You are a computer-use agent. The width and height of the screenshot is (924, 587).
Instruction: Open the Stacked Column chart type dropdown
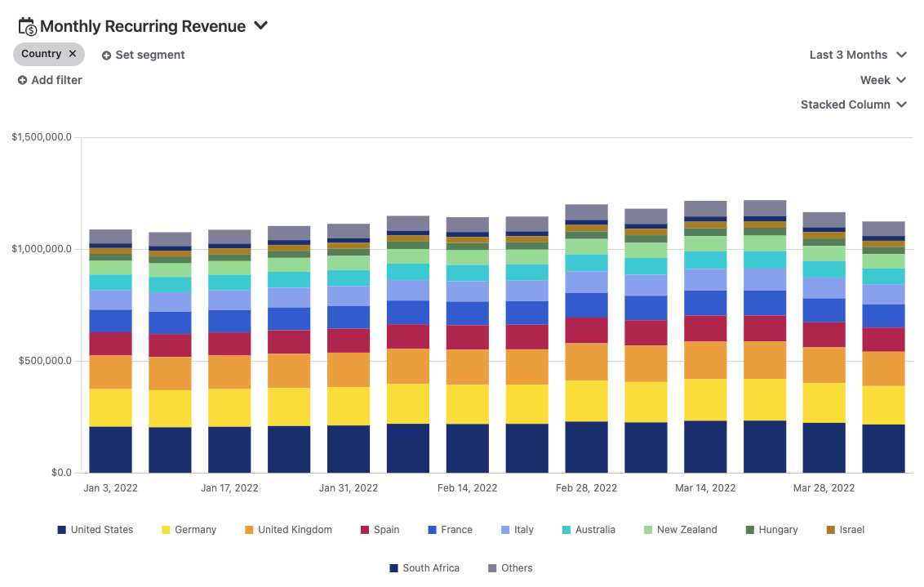(853, 105)
